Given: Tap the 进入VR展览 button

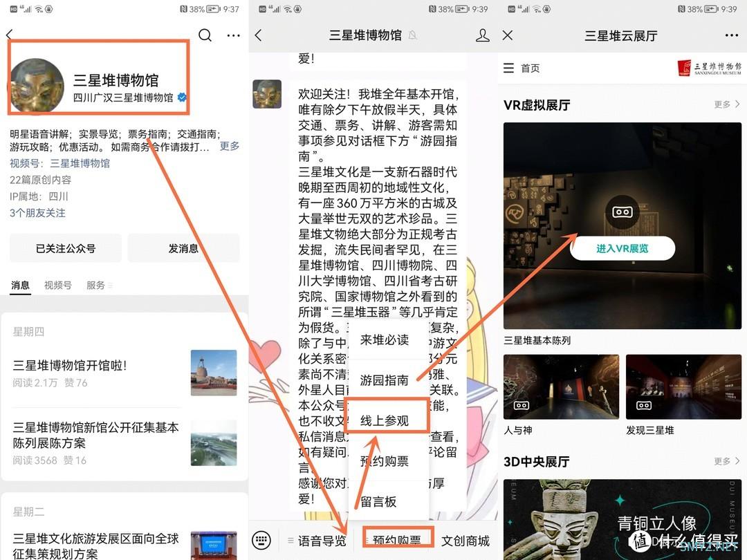Looking at the screenshot, I should pyautogui.click(x=622, y=248).
